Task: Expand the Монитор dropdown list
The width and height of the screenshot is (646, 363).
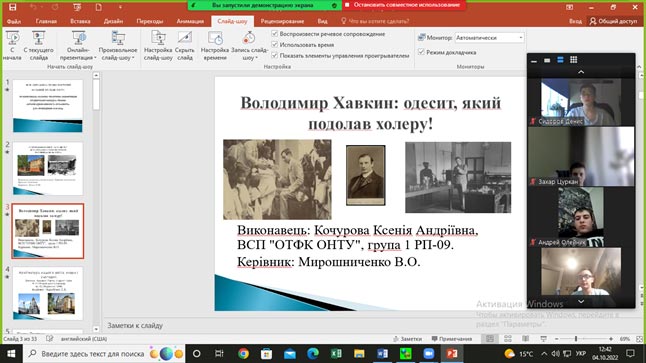Action: tap(520, 37)
